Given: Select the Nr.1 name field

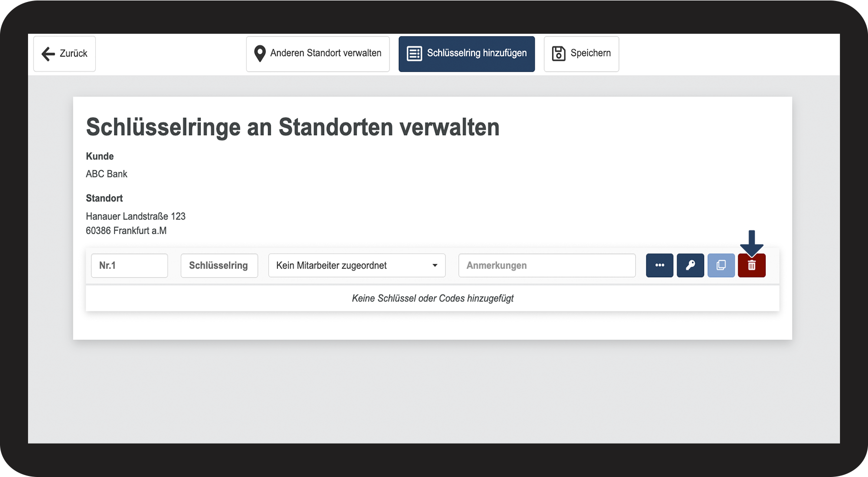Looking at the screenshot, I should point(129,265).
